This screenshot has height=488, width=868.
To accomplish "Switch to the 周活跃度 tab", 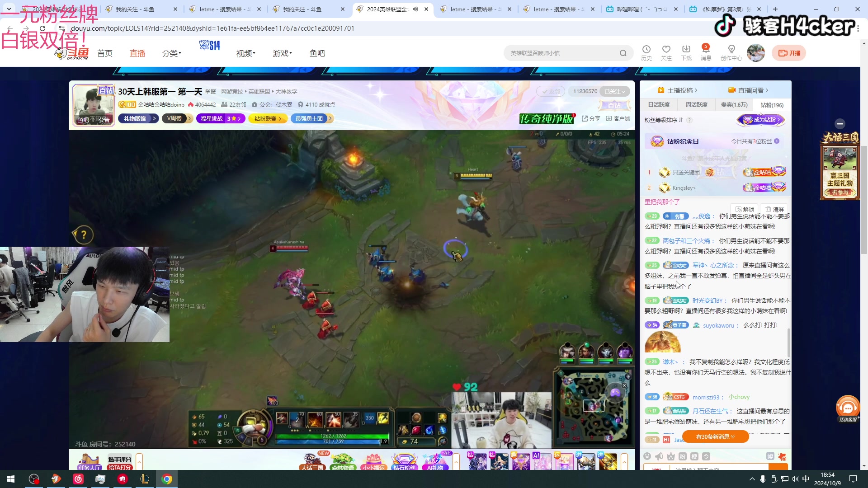I will [696, 105].
